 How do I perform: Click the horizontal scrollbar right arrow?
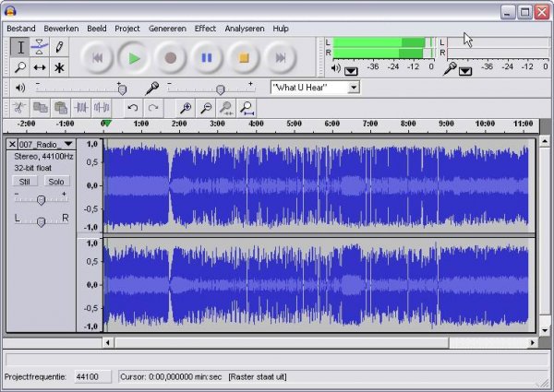pos(533,342)
